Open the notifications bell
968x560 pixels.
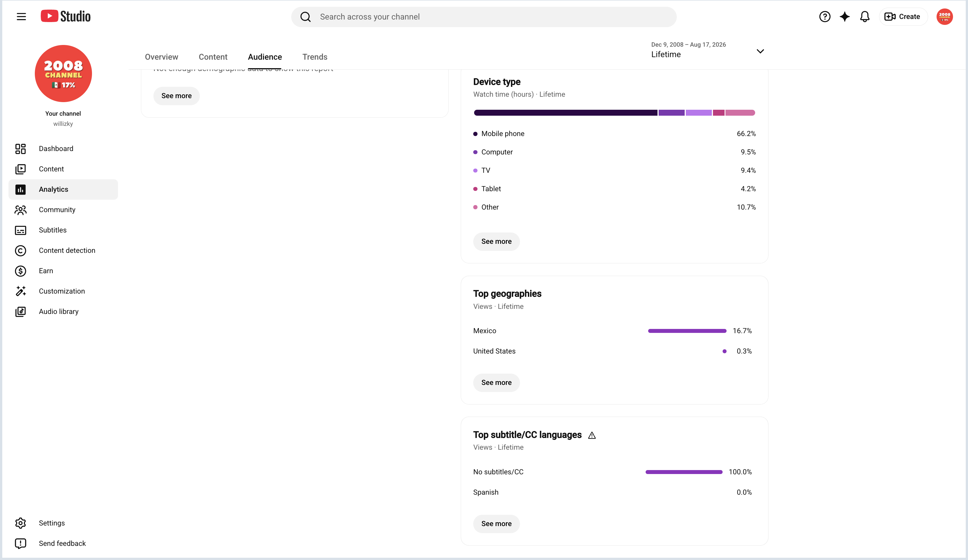pyautogui.click(x=864, y=16)
